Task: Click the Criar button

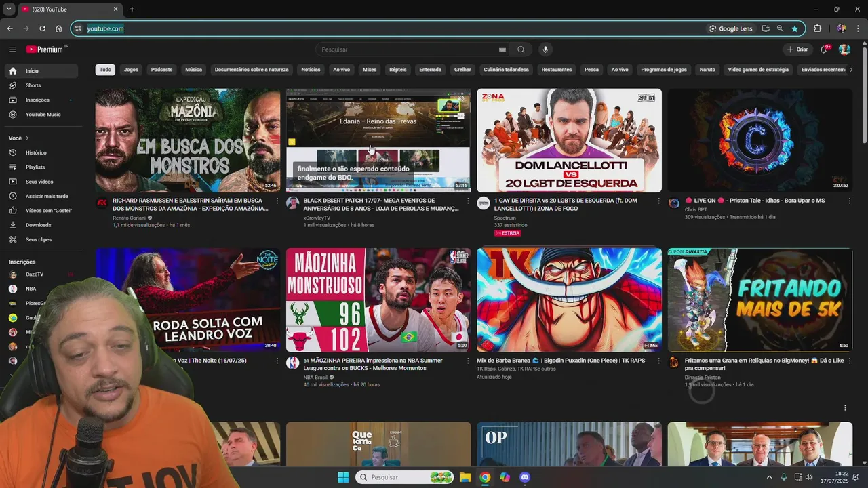Action: (797, 49)
